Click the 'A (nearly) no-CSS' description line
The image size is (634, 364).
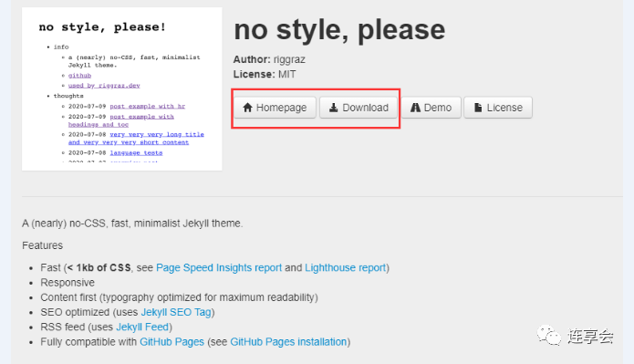(132, 224)
